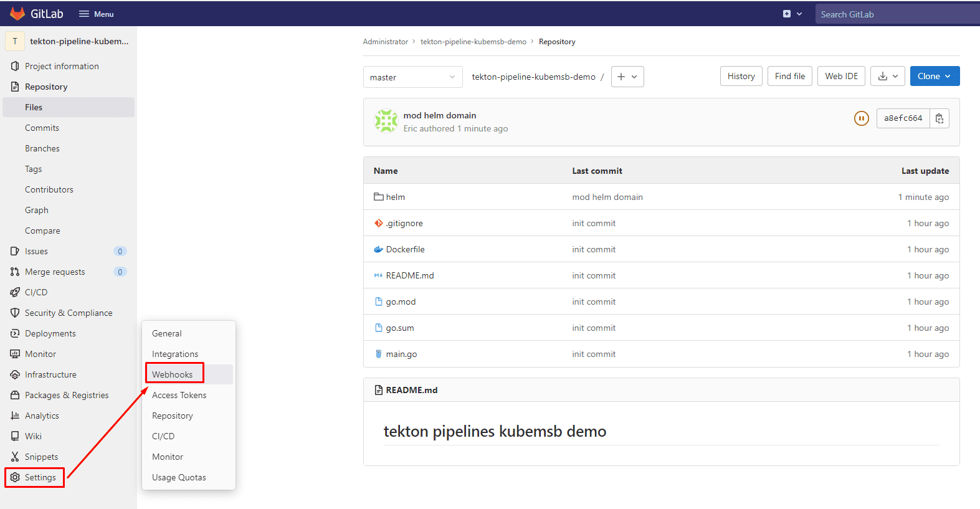Click the Security & Compliance shield icon
The image size is (980, 509).
15,313
